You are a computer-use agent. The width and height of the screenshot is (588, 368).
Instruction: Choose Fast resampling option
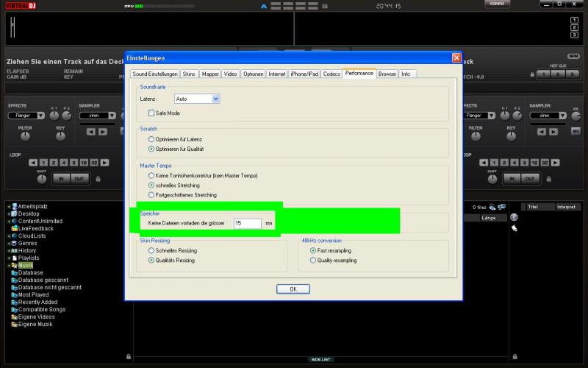[x=313, y=250]
